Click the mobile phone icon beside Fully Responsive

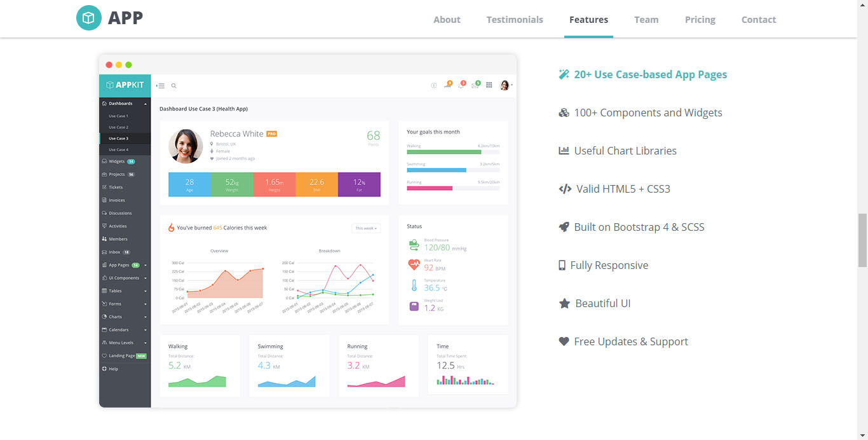[x=562, y=265]
